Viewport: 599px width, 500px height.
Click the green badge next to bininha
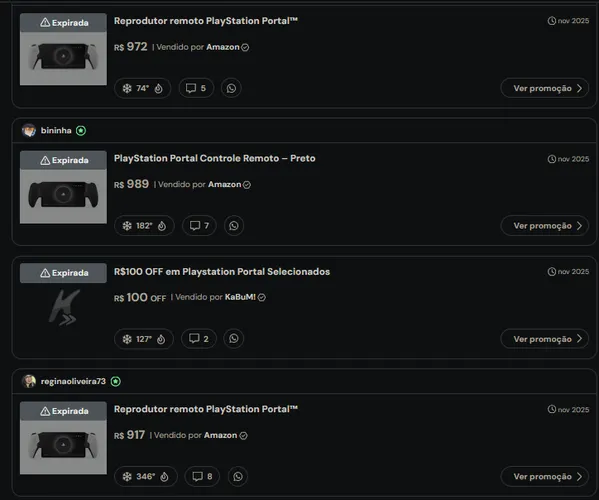tap(81, 131)
